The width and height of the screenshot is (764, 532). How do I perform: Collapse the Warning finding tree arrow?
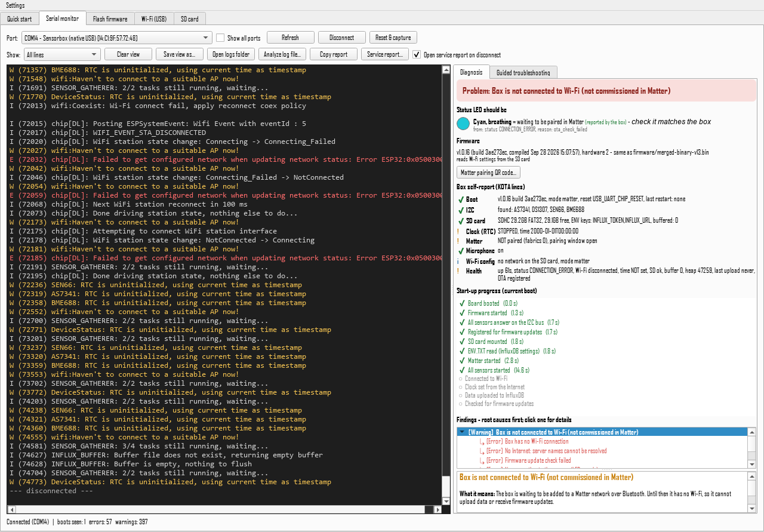pyautogui.click(x=462, y=432)
